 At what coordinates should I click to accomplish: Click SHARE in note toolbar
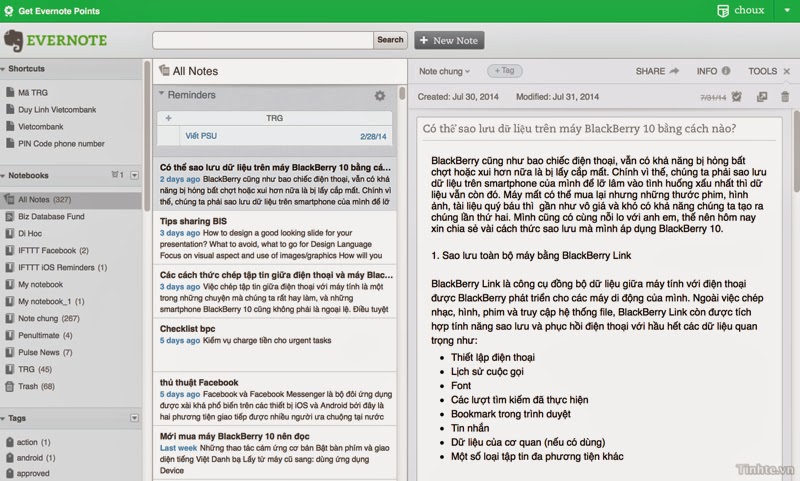657,71
